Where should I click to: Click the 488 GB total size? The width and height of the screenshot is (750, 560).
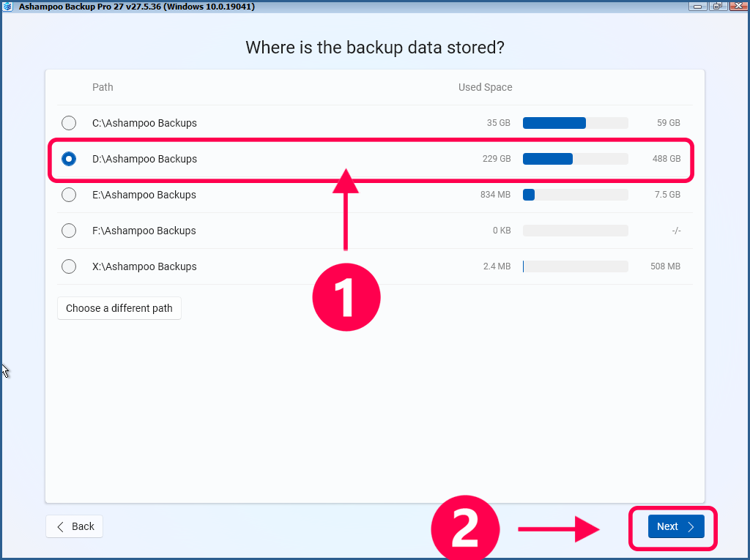click(x=667, y=159)
